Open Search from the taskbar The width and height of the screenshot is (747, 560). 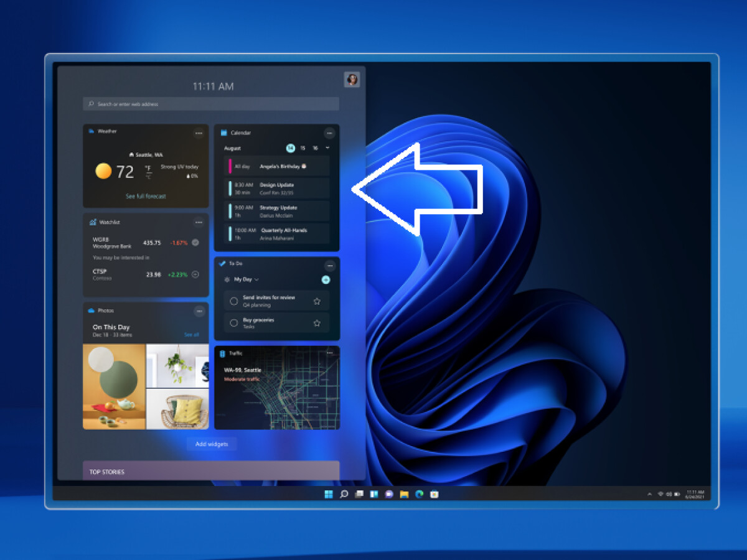pos(344,494)
